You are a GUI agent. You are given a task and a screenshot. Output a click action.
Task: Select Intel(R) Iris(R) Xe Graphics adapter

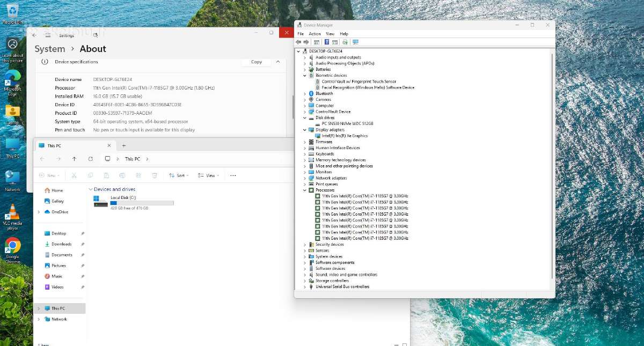coord(345,136)
